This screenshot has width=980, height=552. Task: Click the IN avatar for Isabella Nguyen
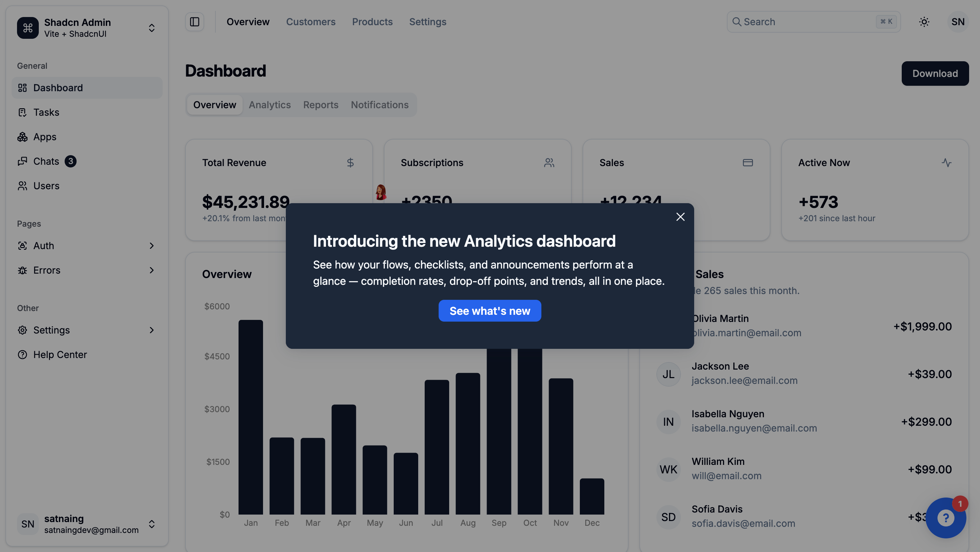(x=668, y=422)
